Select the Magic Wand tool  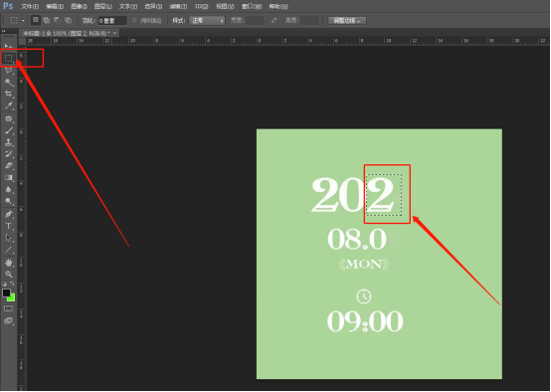pos(8,82)
